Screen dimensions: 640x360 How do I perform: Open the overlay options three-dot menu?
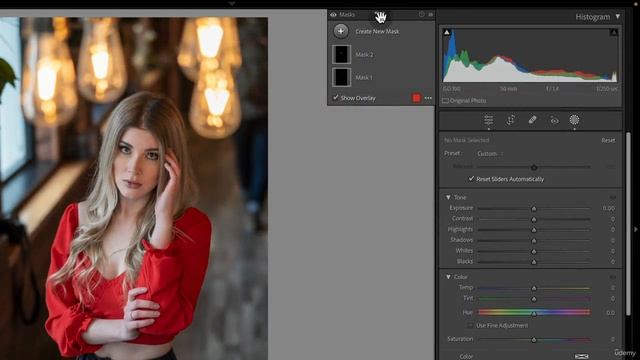click(x=428, y=98)
